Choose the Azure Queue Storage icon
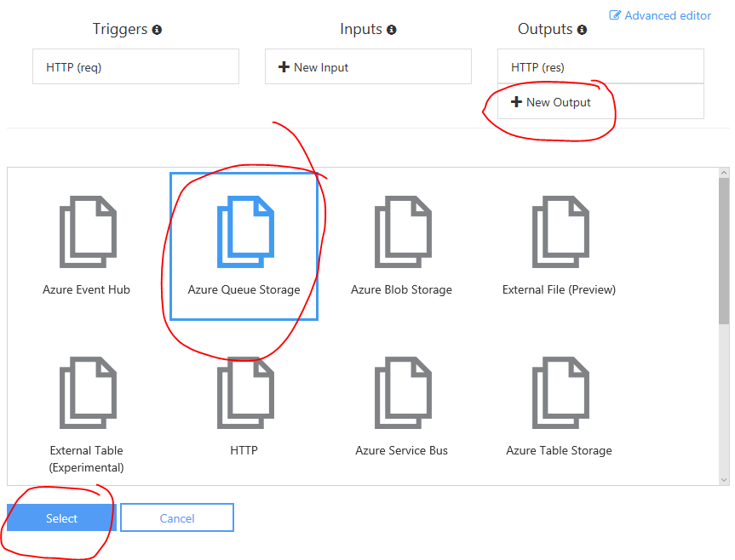 point(244,232)
